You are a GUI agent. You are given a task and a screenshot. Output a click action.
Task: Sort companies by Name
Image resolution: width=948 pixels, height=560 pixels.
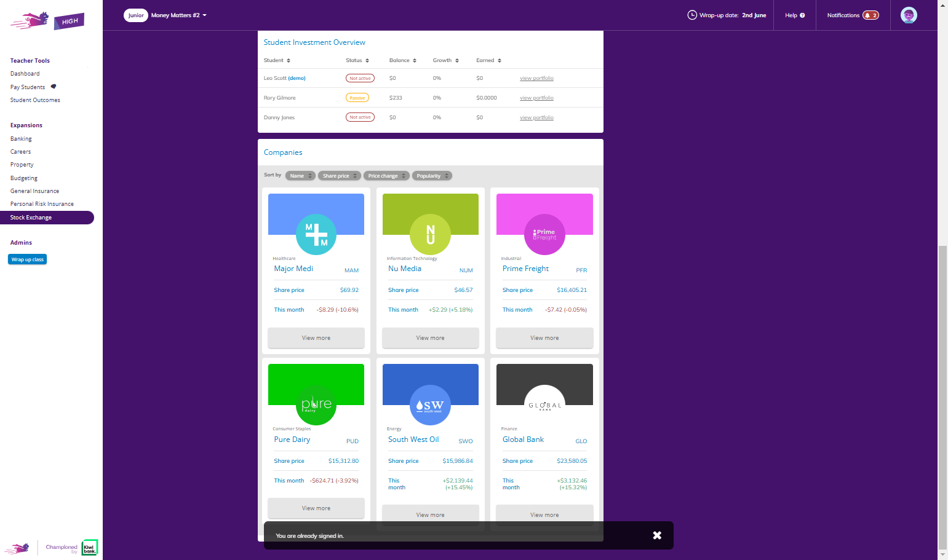[x=300, y=176]
